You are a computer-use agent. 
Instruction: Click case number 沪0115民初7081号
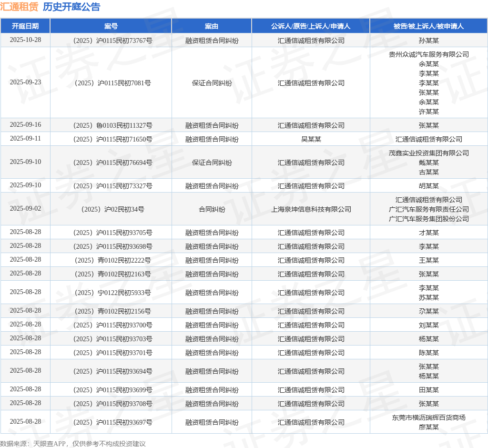[112, 83]
